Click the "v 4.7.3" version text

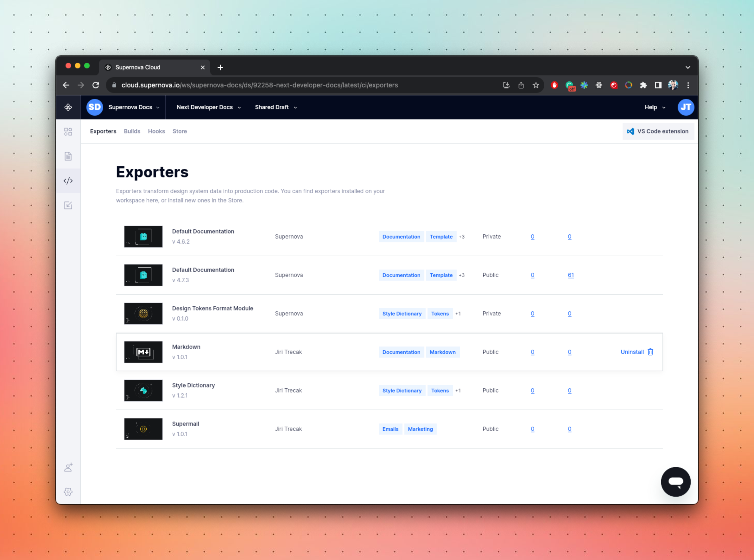180,280
